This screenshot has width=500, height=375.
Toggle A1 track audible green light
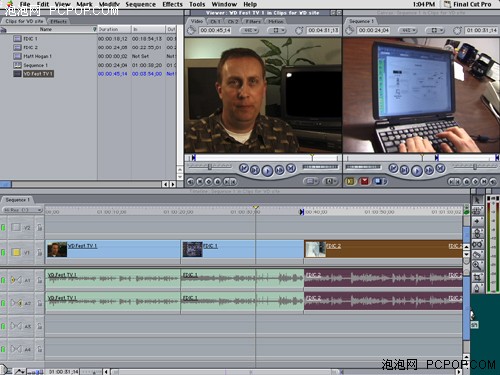(3, 280)
